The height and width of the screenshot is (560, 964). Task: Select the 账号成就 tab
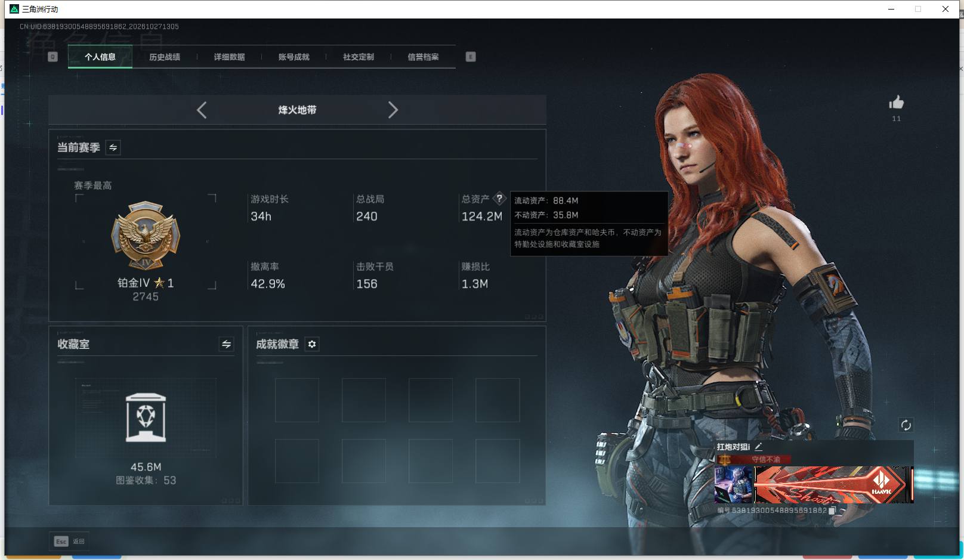293,57
